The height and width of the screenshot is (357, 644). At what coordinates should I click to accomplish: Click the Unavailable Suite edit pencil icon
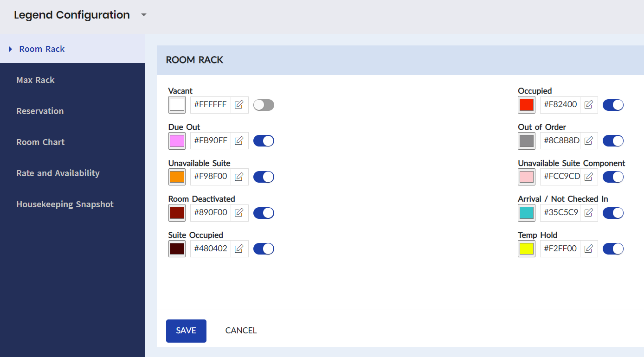(239, 177)
